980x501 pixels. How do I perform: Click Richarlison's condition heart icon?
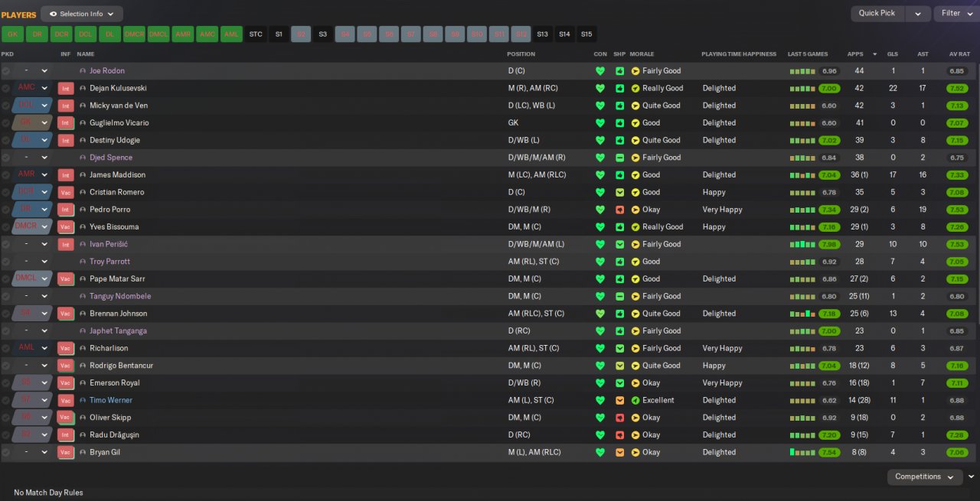pos(599,348)
